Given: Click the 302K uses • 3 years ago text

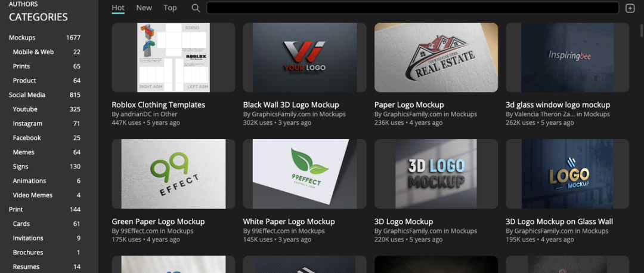Looking at the screenshot, I should pyautogui.click(x=277, y=122).
